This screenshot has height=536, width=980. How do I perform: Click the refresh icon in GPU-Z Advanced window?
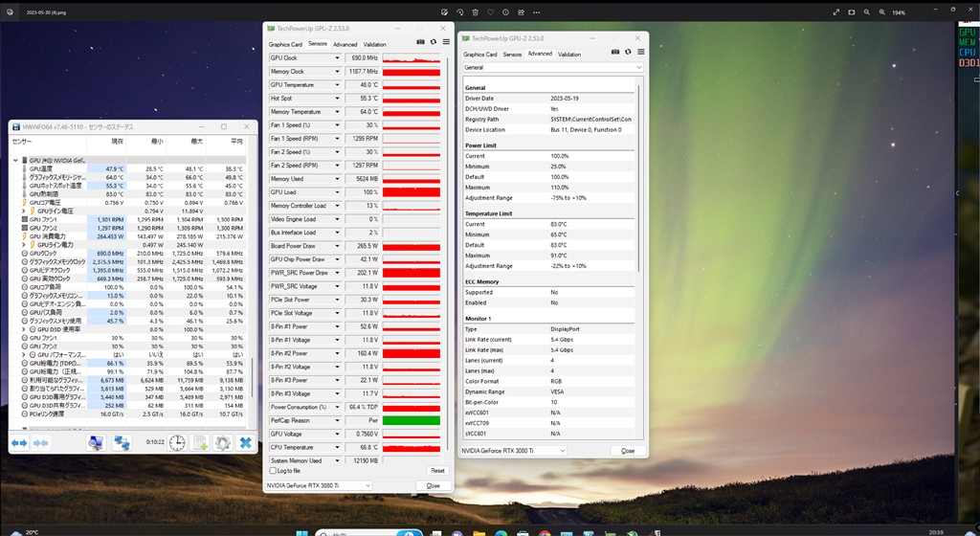[x=628, y=53]
